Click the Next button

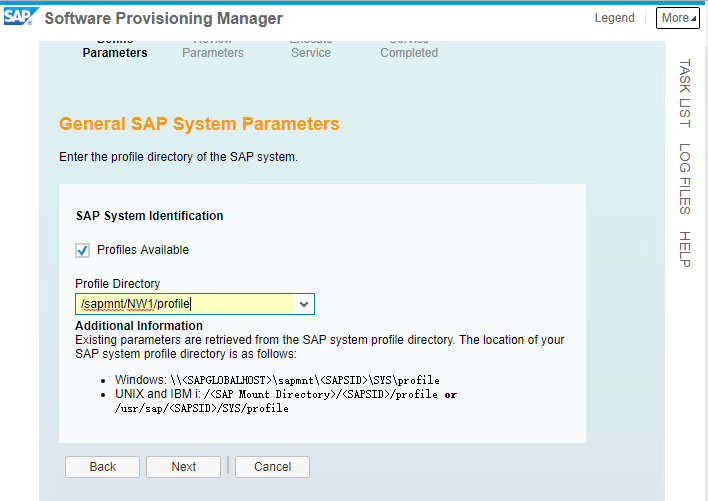[183, 467]
